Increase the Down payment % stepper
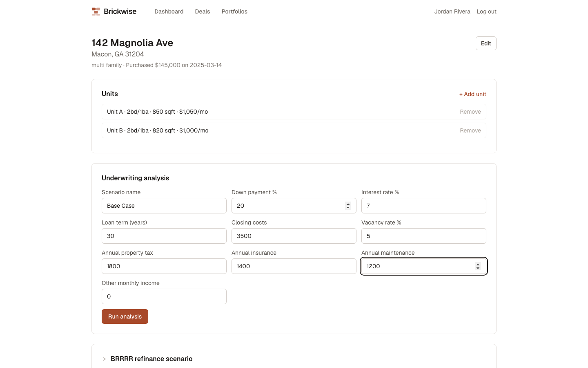The height and width of the screenshot is (368, 588). coord(348,204)
